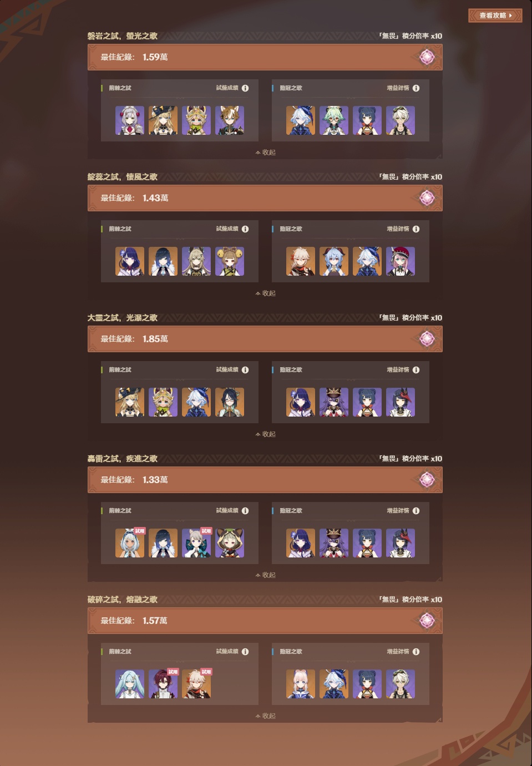This screenshot has width=532, height=766.
Task: Select the first 試用 trial character in 轟雷之試
Action: (130, 543)
